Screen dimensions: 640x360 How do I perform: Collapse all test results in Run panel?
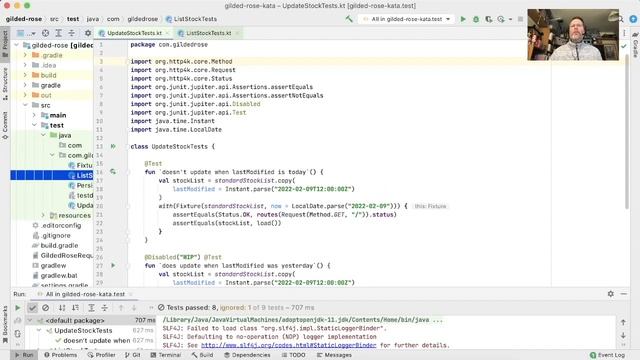click(104, 308)
